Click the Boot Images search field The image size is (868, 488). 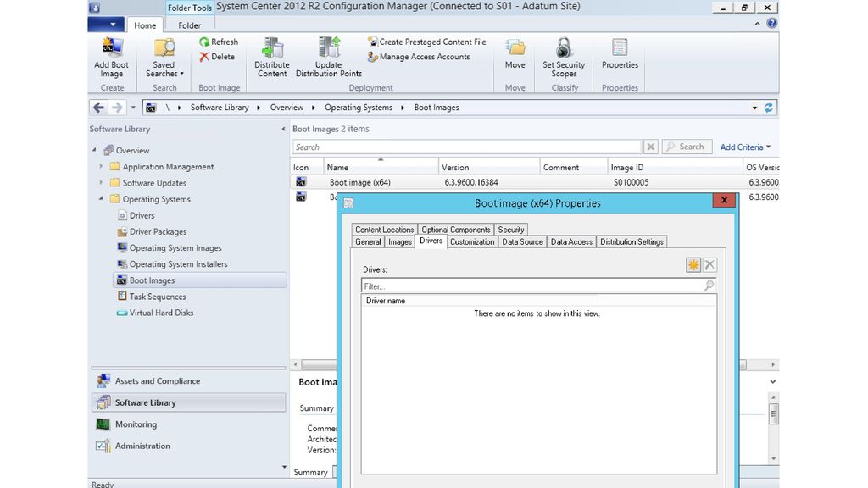point(466,147)
